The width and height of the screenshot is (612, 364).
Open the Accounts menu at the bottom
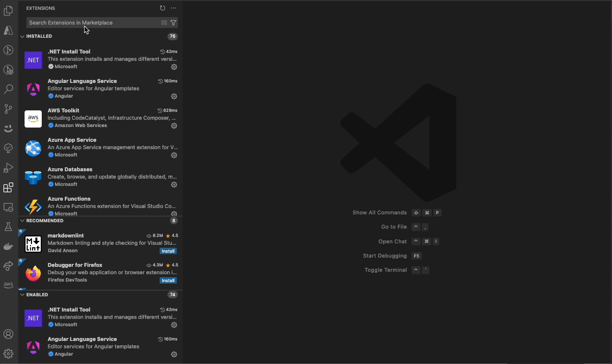(8, 334)
